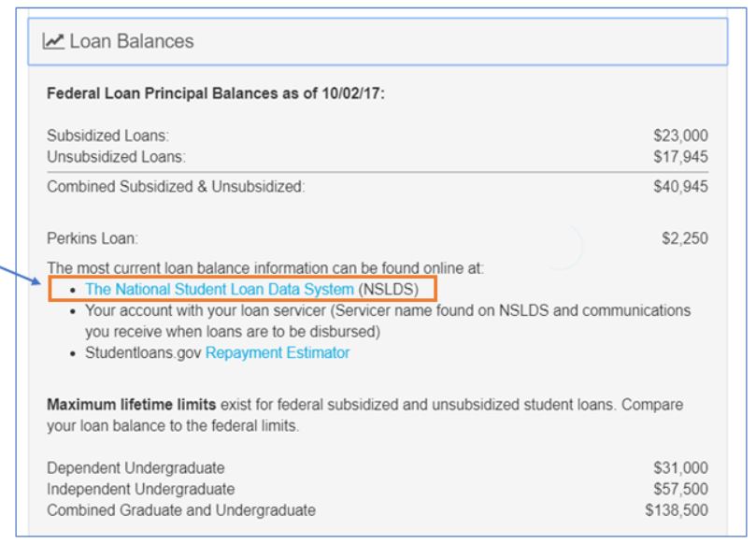Select the Federal Loan Principal Balances heading

216,93
